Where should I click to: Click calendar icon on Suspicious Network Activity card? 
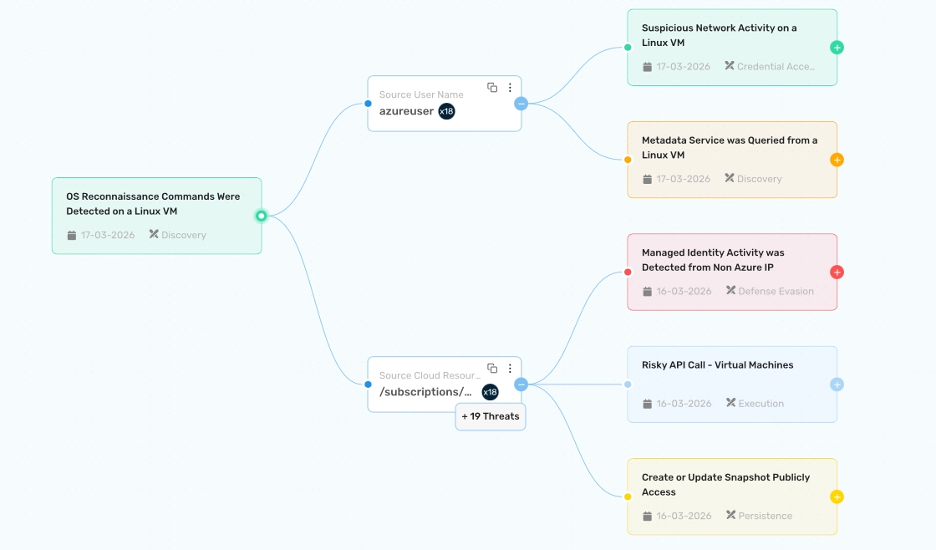coord(647,67)
